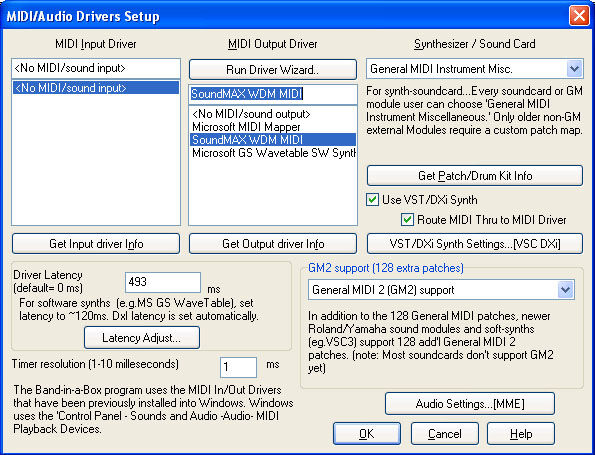Click Get Patch/Drum Kit Info button
This screenshot has height=455, width=595.
coord(475,176)
